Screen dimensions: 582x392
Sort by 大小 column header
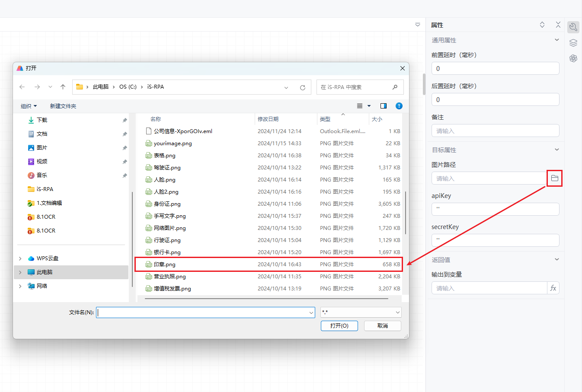[377, 119]
